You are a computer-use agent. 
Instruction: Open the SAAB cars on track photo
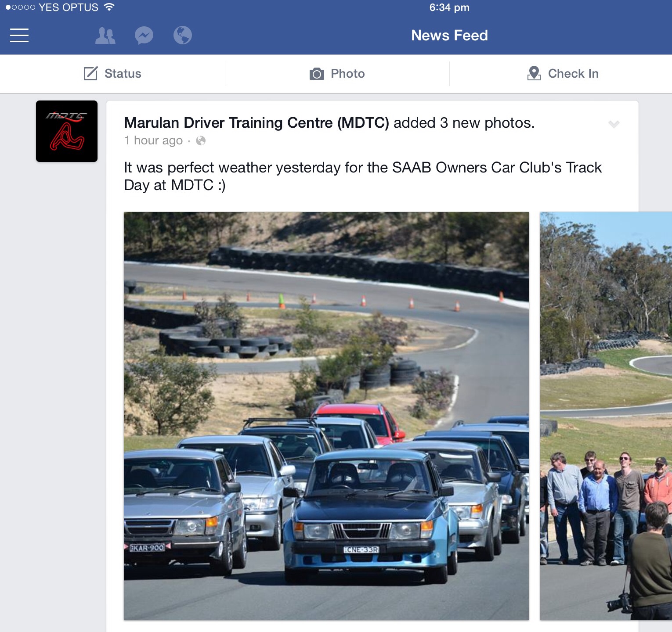326,416
